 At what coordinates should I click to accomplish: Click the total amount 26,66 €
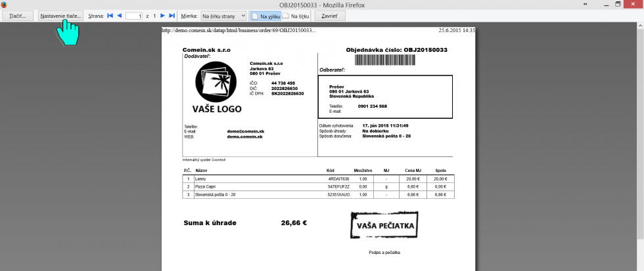pos(294,223)
